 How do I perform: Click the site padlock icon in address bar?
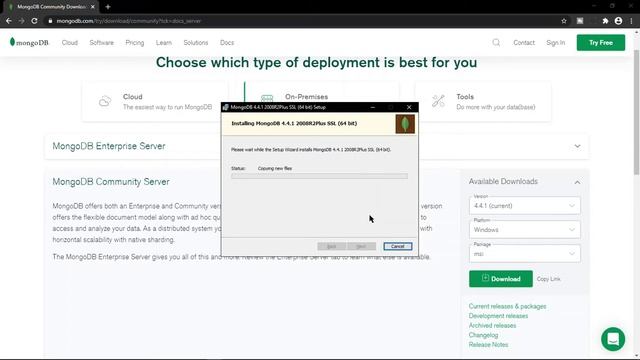[x=50, y=21]
